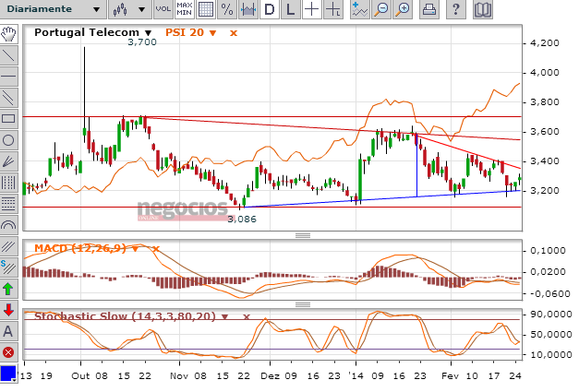
Task: Select the triple parallel lines tool
Action: [x=8, y=246]
